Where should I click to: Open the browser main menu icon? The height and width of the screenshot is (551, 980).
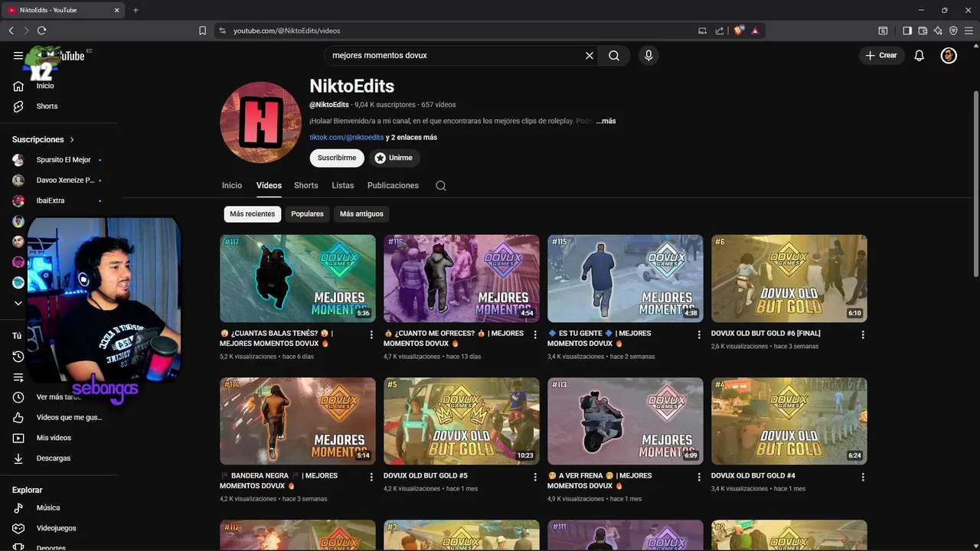pyautogui.click(x=969, y=31)
